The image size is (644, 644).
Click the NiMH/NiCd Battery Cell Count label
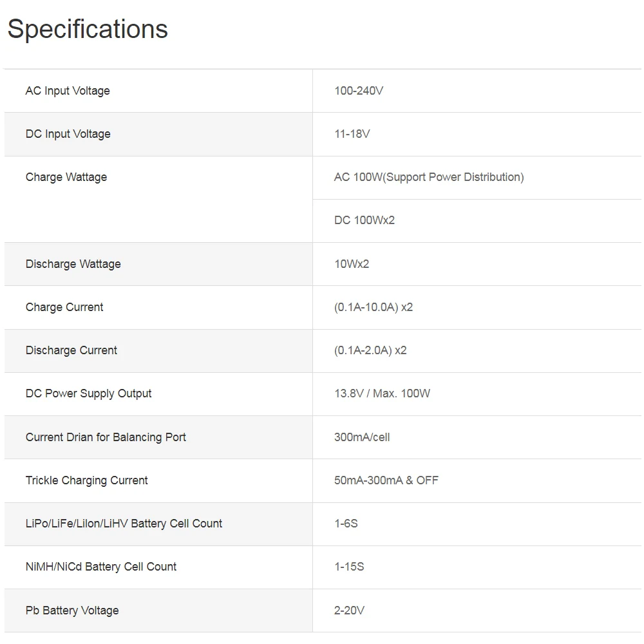click(x=101, y=567)
